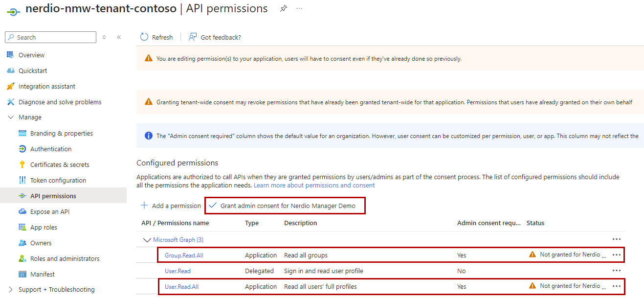Collapse the sidebar with the double-chevron icon
The image size is (644, 302).
(x=119, y=37)
